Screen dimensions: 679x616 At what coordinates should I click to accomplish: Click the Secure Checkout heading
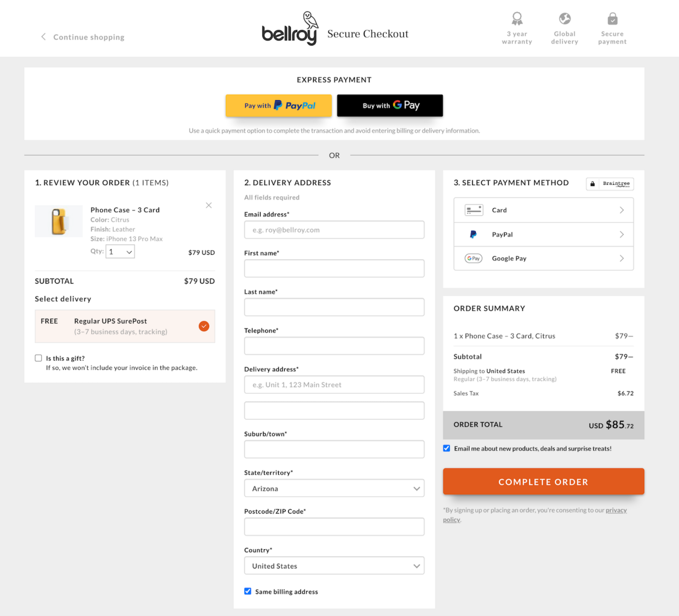368,34
